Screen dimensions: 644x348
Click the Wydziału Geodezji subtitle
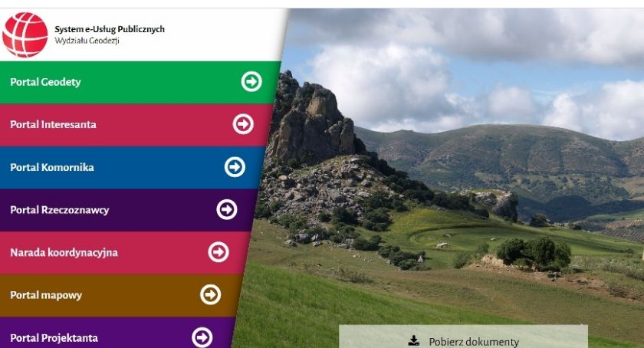coord(87,41)
